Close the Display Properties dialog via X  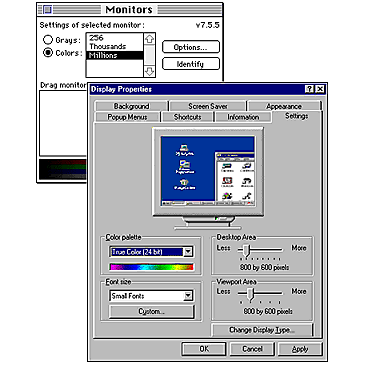point(320,89)
